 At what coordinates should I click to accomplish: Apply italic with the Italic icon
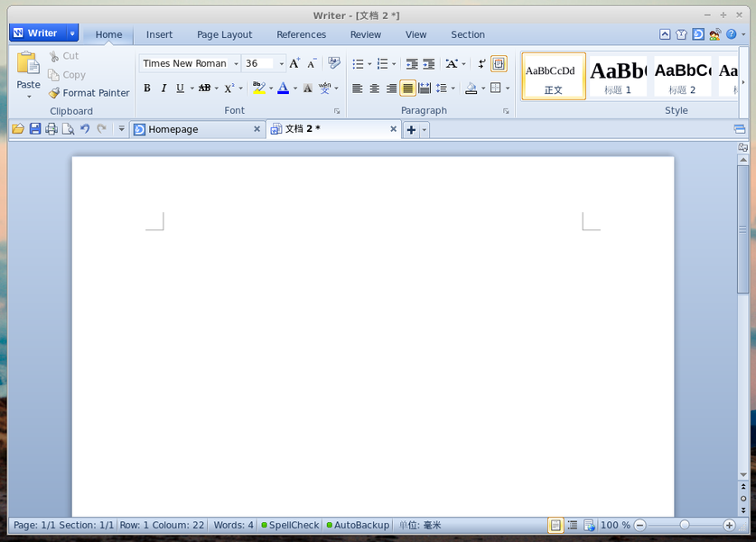163,89
